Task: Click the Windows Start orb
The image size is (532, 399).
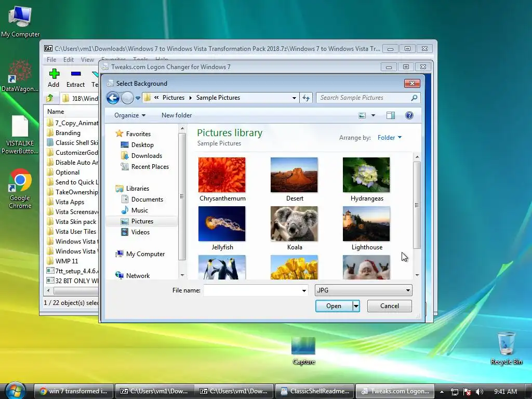Action: click(15, 391)
